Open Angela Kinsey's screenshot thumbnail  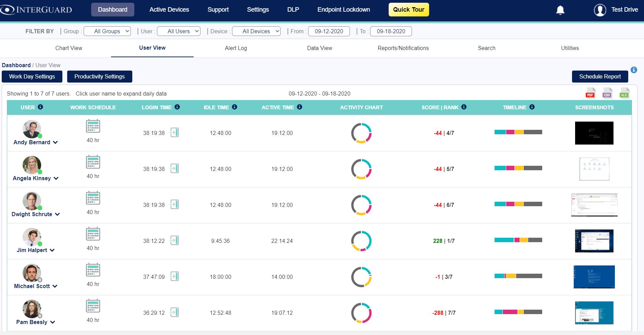[x=594, y=169]
